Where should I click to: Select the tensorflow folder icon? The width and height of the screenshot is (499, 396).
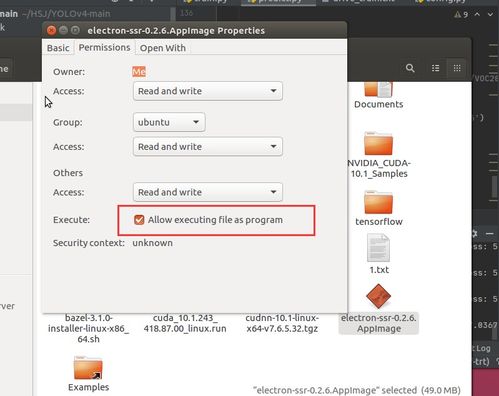coord(378,202)
